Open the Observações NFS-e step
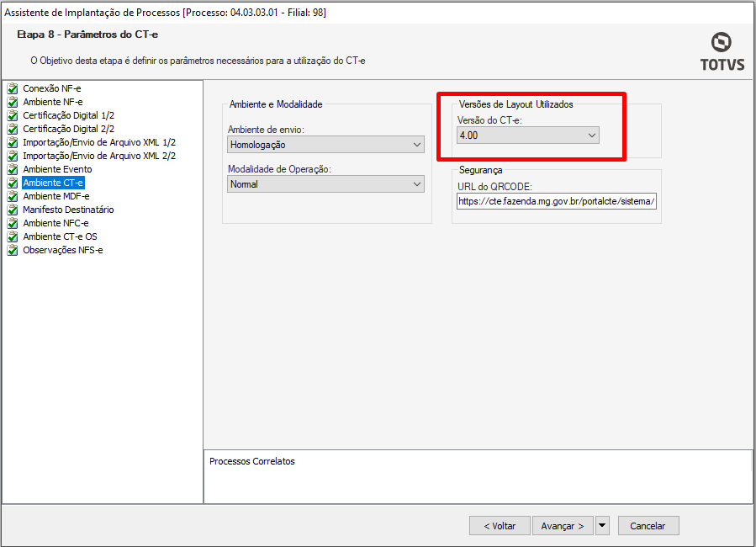Image resolution: width=756 pixels, height=547 pixels. [63, 250]
